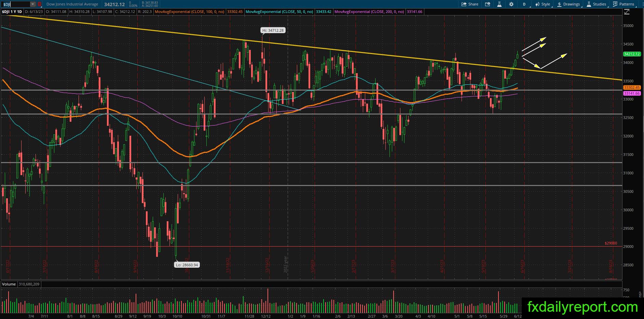
Task: Click the 28500 price axis label
Action: click(x=628, y=265)
